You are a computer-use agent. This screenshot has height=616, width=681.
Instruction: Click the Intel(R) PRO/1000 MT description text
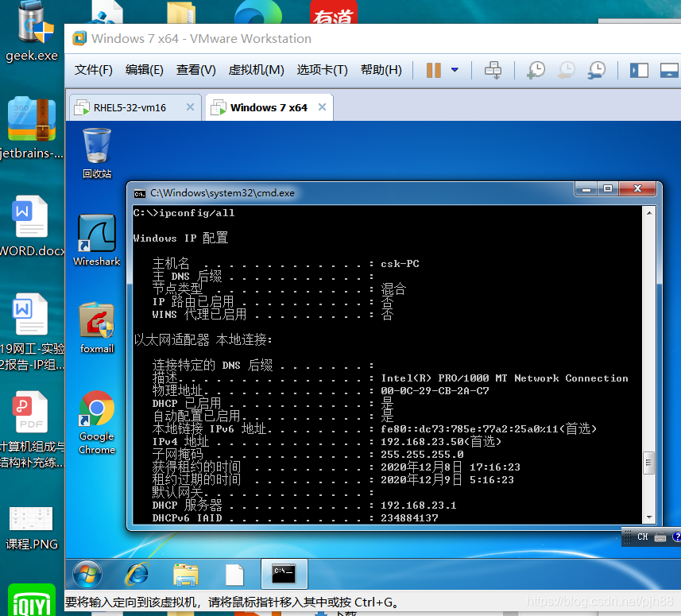(x=505, y=378)
